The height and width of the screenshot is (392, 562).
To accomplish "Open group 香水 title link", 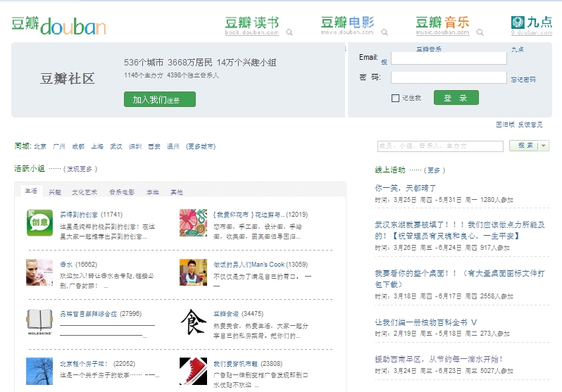I will click(x=66, y=265).
